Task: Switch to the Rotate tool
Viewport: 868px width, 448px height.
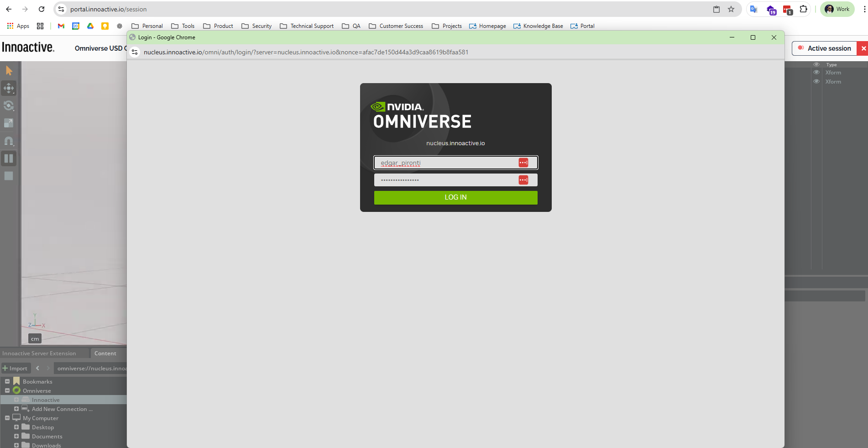Action: tap(9, 105)
